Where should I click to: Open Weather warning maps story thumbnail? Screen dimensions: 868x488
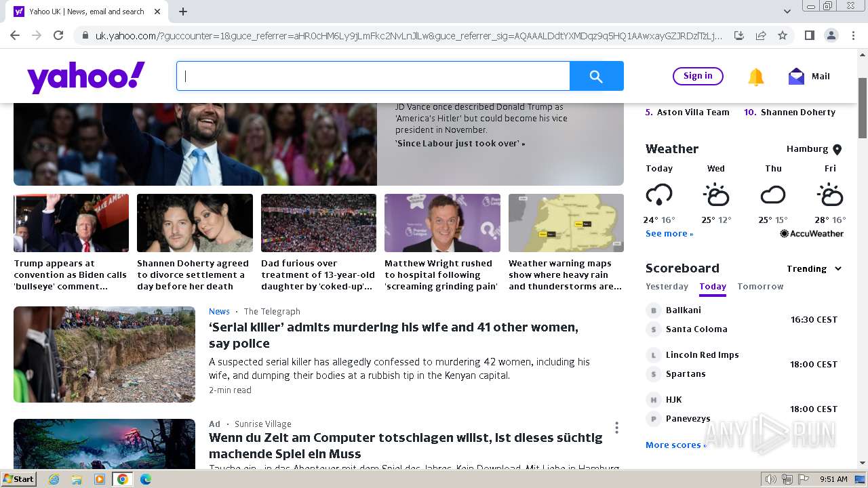566,223
